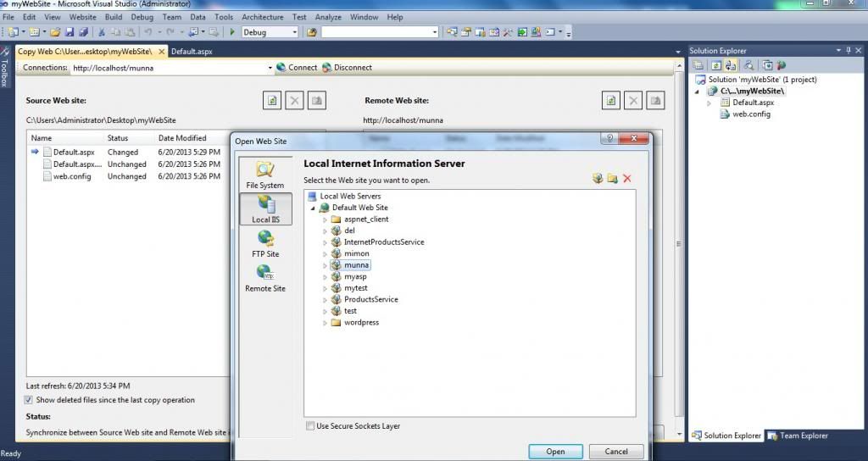The width and height of the screenshot is (868, 461).
Task: Click the Cancel button in dialog
Action: point(616,452)
